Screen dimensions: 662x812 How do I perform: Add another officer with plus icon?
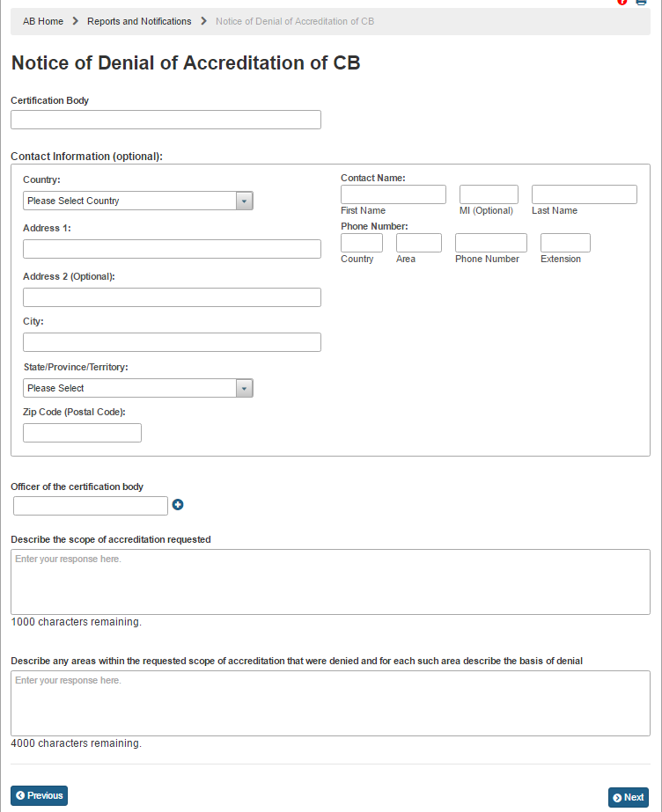[x=178, y=505]
